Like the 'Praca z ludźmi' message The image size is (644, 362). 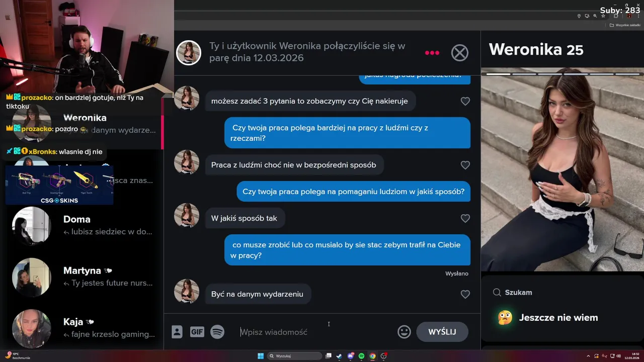[x=465, y=165]
